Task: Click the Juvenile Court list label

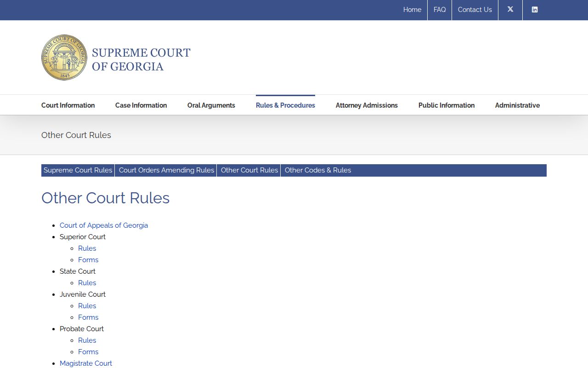Action: (83, 294)
